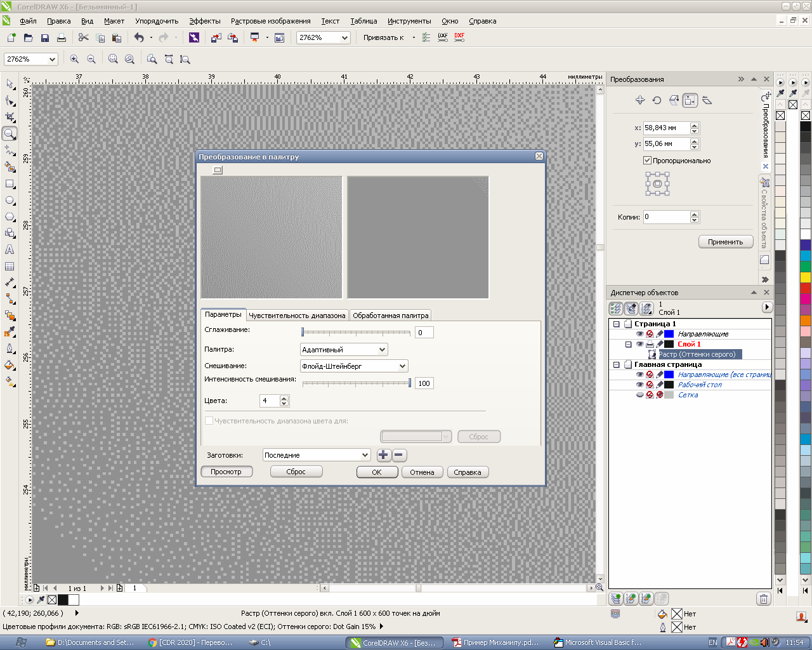Image resolution: width=812 pixels, height=650 pixels.
Task: Select the Crop tool in toolbox
Action: (x=10, y=117)
